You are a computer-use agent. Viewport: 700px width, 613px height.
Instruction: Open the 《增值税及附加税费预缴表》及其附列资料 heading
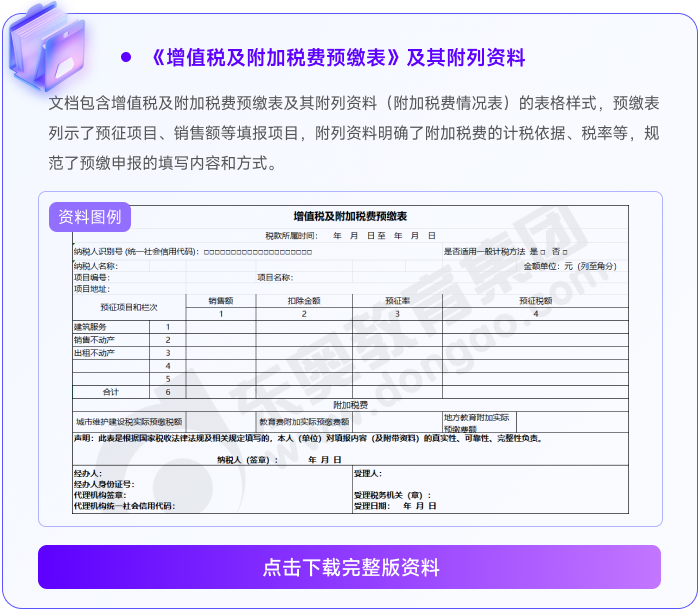pyautogui.click(x=339, y=57)
